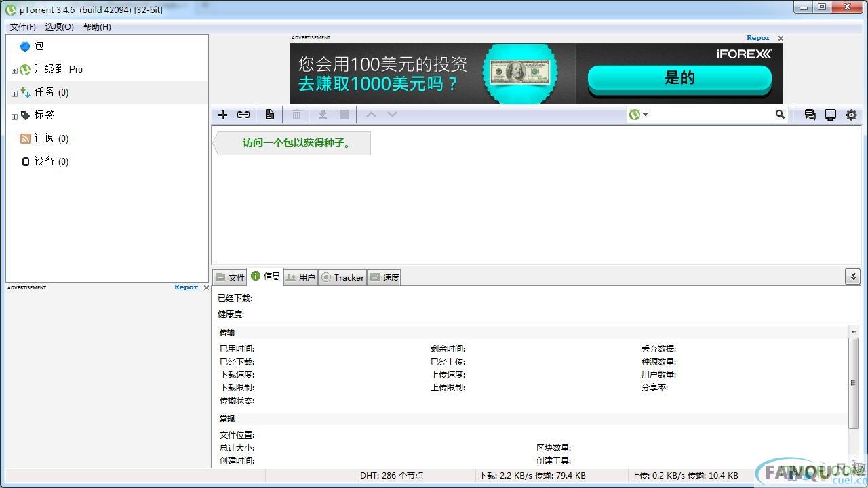Viewport: 868px width, 488px height.
Task: Open Preferences gear icon
Action: tap(851, 115)
